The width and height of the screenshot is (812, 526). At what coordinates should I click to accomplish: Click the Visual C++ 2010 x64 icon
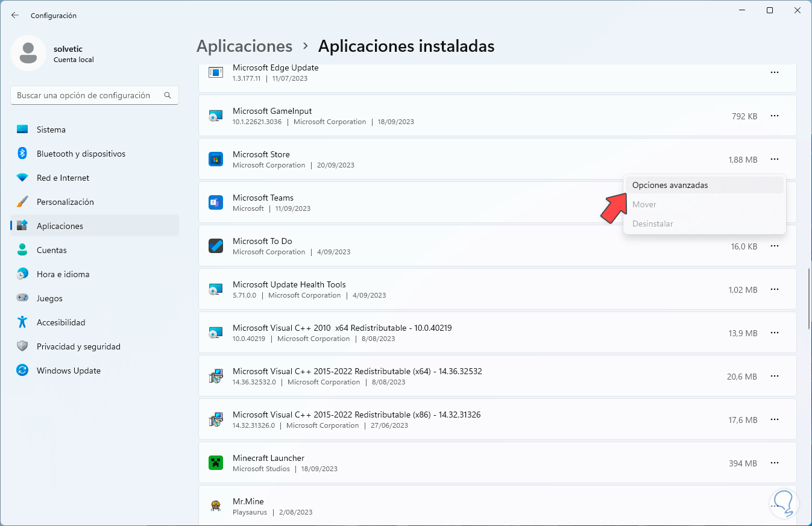coord(216,333)
